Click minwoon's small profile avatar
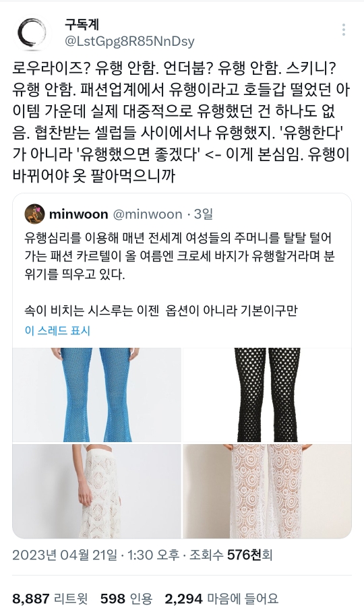The height and width of the screenshot is (616, 364). click(34, 214)
